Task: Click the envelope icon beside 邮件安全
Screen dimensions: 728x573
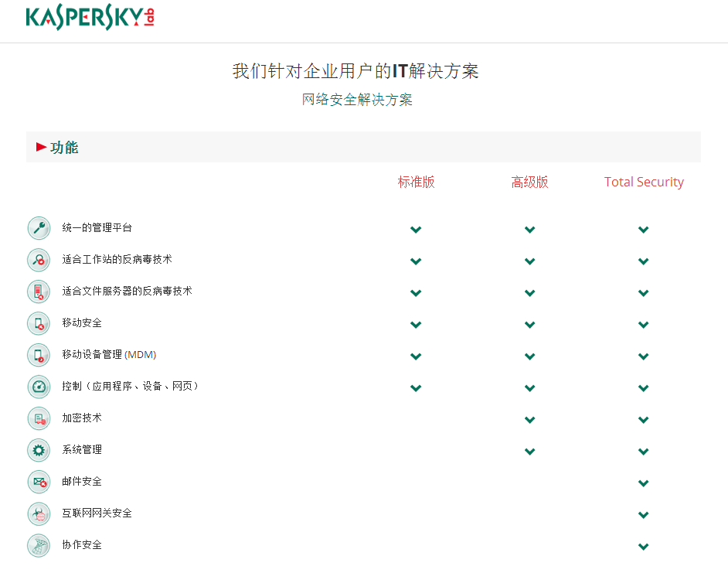Action: point(39,482)
